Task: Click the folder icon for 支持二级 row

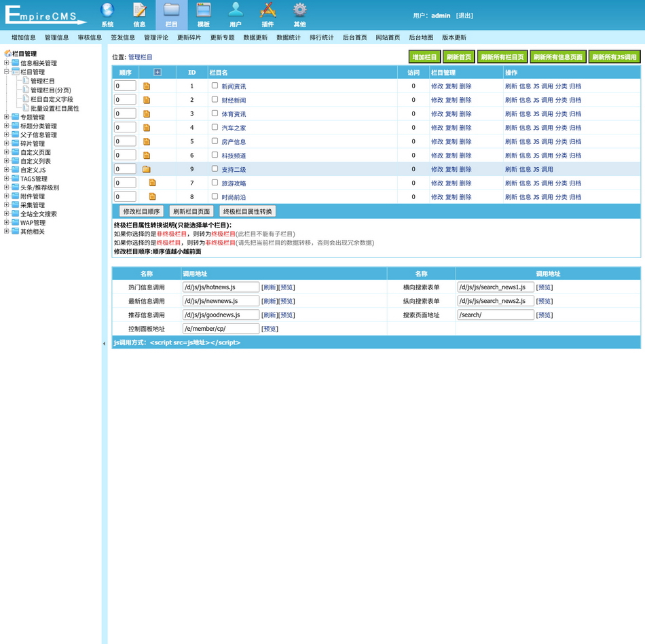Action: point(147,169)
